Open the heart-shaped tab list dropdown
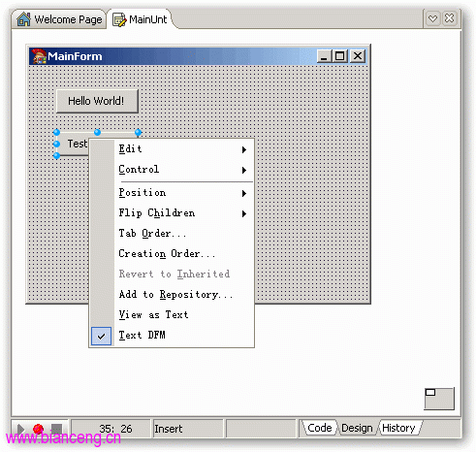Image resolution: width=476 pixels, height=452 pixels. [433, 18]
